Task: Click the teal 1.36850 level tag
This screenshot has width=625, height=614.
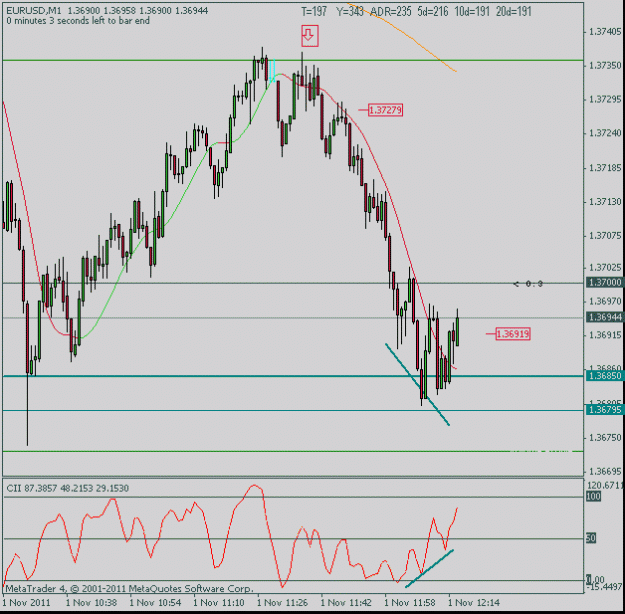Action: tap(605, 376)
